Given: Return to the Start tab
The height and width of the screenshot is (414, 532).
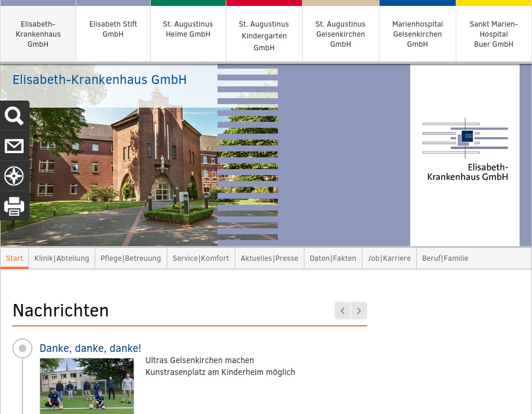Looking at the screenshot, I should (14, 258).
